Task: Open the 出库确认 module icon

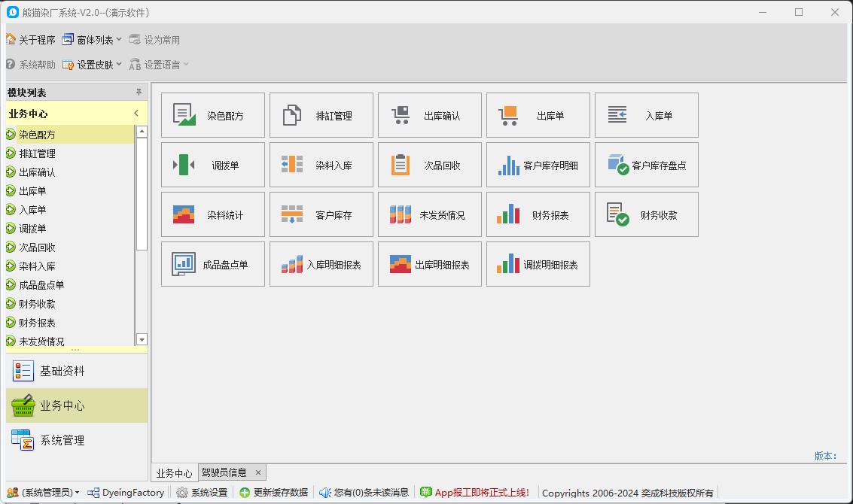Action: pos(429,114)
